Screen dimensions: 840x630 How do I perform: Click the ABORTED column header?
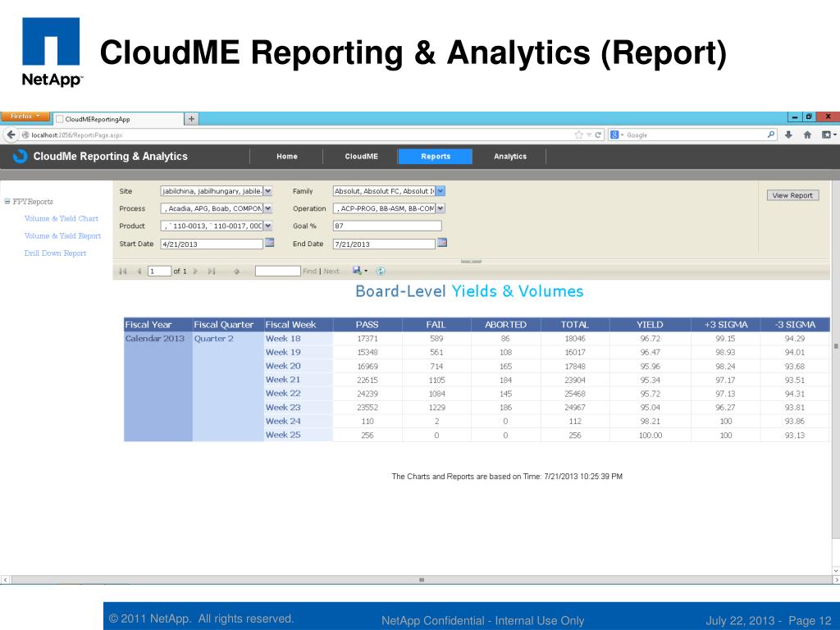pos(505,325)
